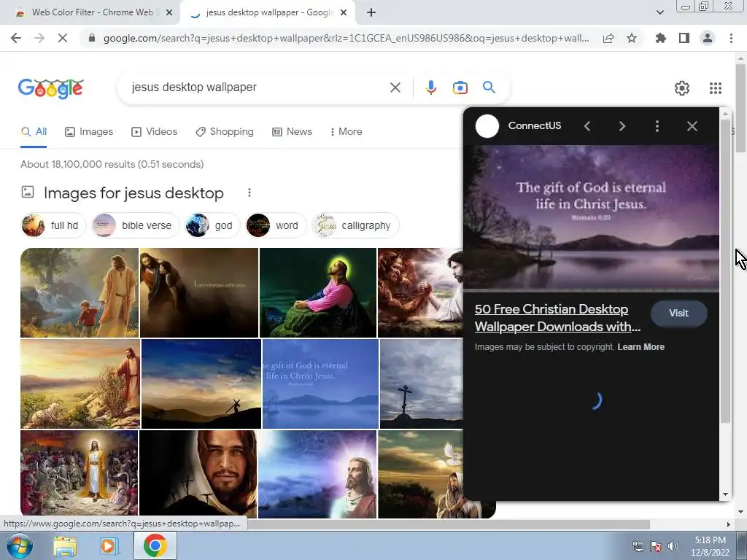
Task: Select the All results tab
Action: pos(34,131)
